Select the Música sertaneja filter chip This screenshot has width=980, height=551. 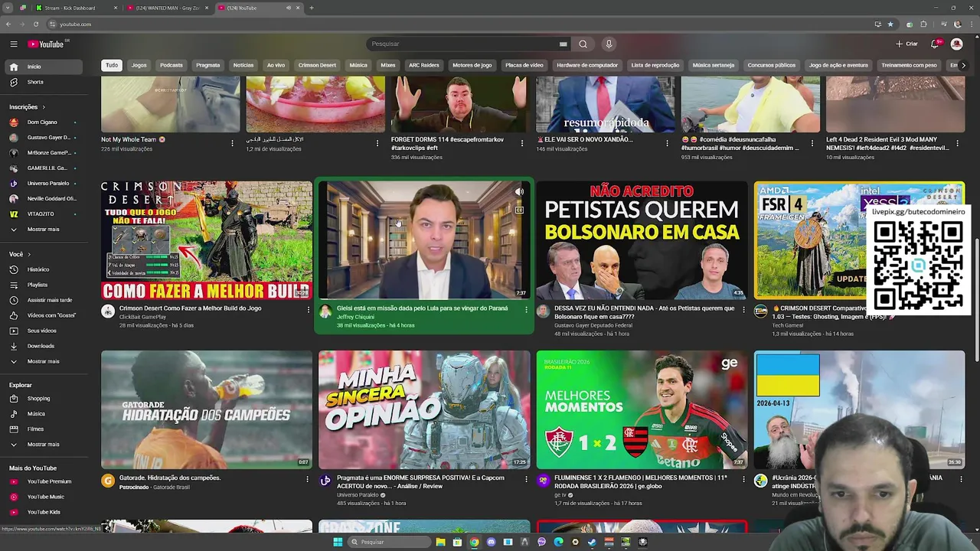click(714, 65)
